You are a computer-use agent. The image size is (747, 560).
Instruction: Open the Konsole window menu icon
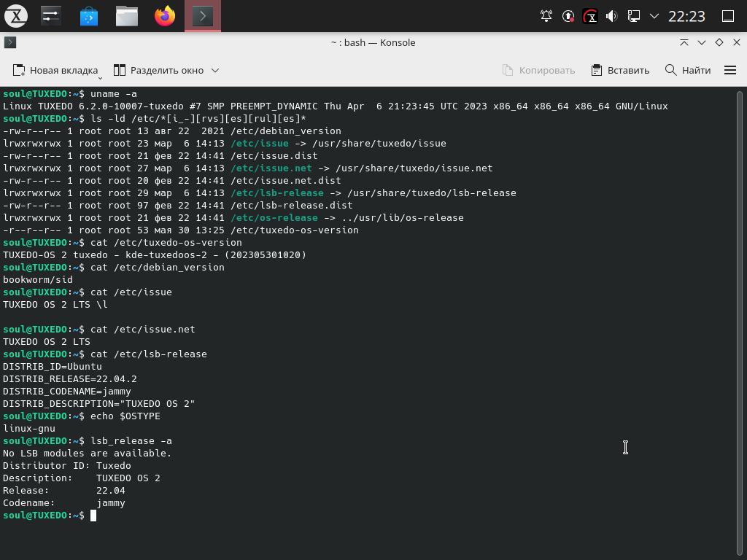10,42
